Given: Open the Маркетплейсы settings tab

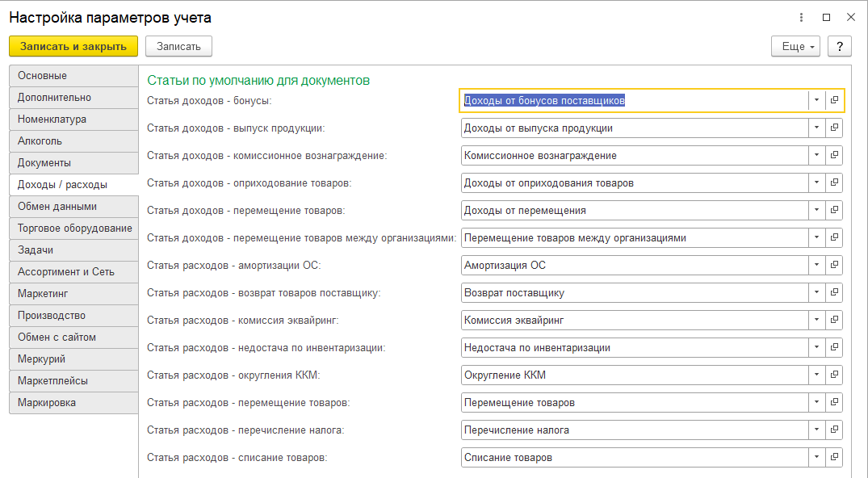Looking at the screenshot, I should [x=73, y=381].
